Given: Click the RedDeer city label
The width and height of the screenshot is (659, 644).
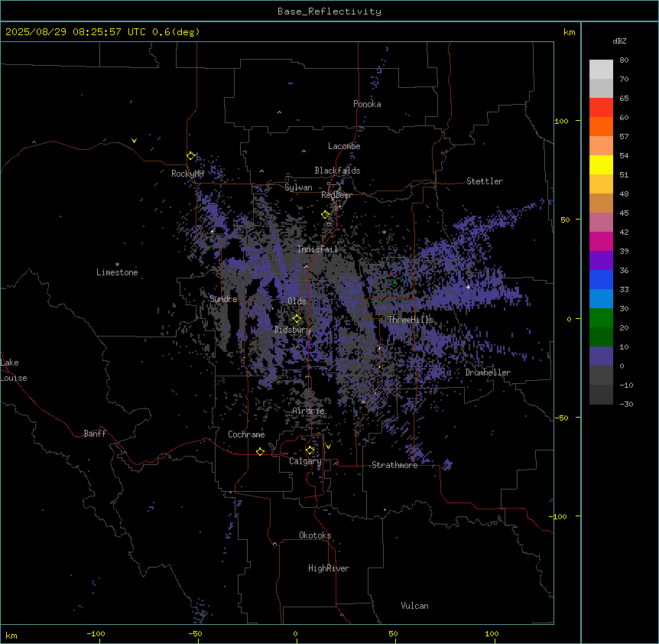Looking at the screenshot, I should (337, 194).
